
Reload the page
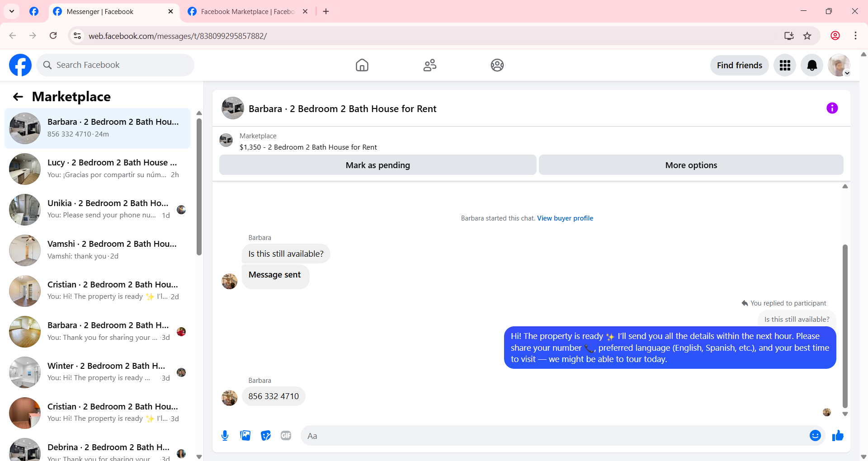coord(53,36)
